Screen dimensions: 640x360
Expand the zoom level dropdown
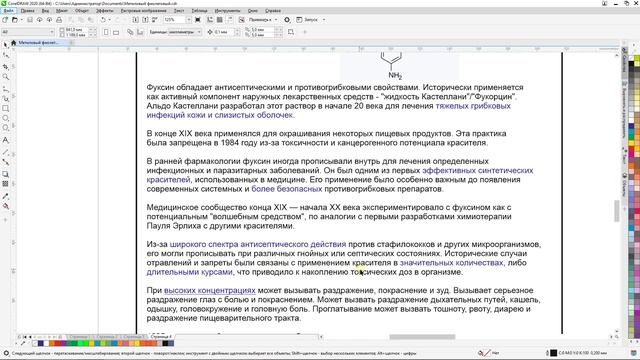pos(189,20)
